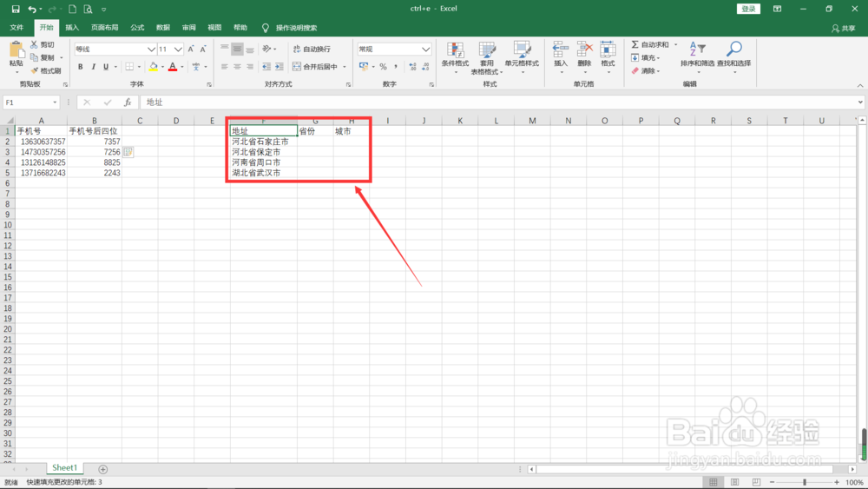
Task: Open the File (文件) tab
Action: point(16,28)
